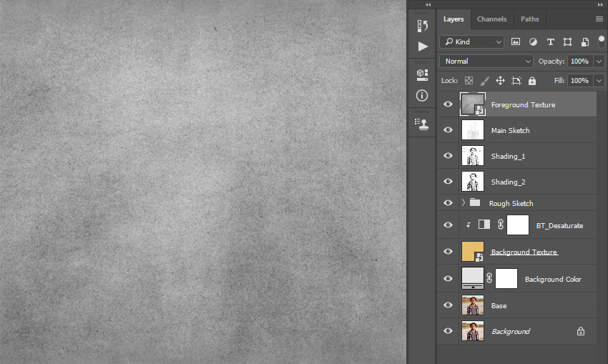Filter for adjustment layers icon
This screenshot has width=608, height=364.
pyautogui.click(x=533, y=42)
